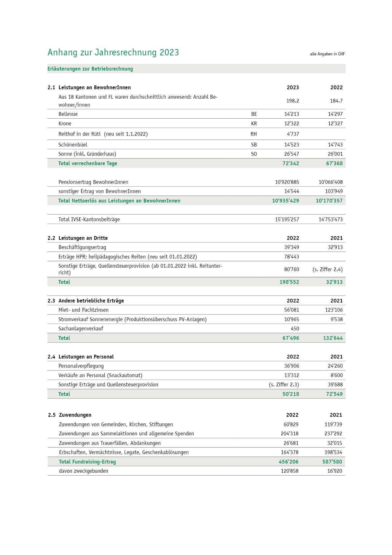Click the 'Bellevue' row label

pyautogui.click(x=68, y=114)
